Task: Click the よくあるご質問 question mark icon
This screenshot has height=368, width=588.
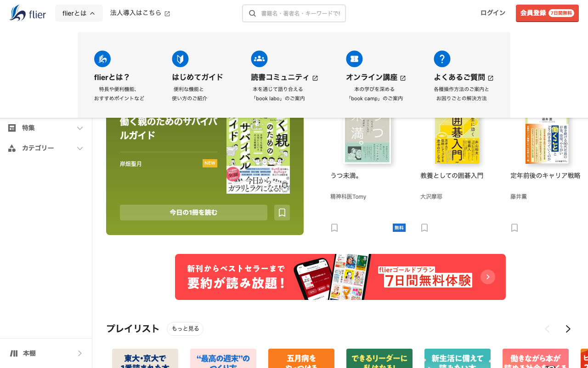Action: coord(442,59)
